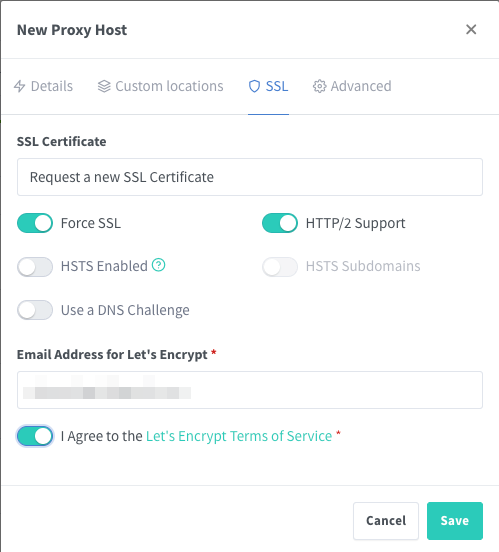Save the proxy host settings
This screenshot has width=499, height=552.
[x=455, y=521]
